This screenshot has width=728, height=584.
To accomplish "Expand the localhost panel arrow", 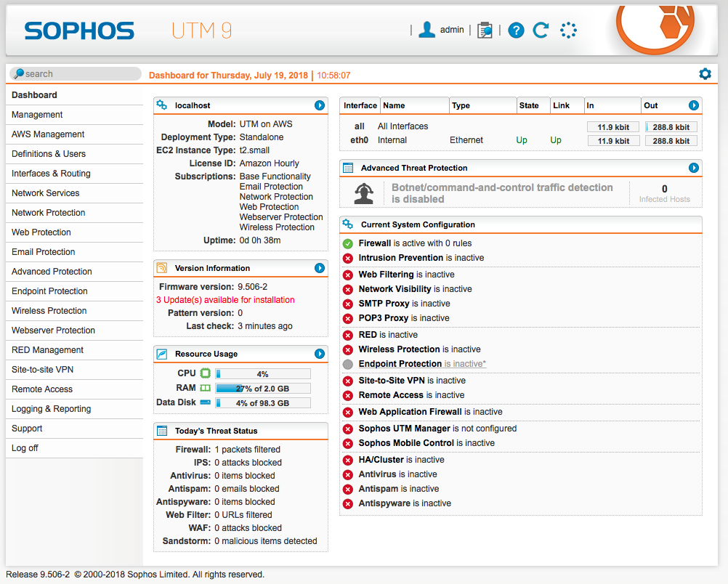I will [x=320, y=105].
